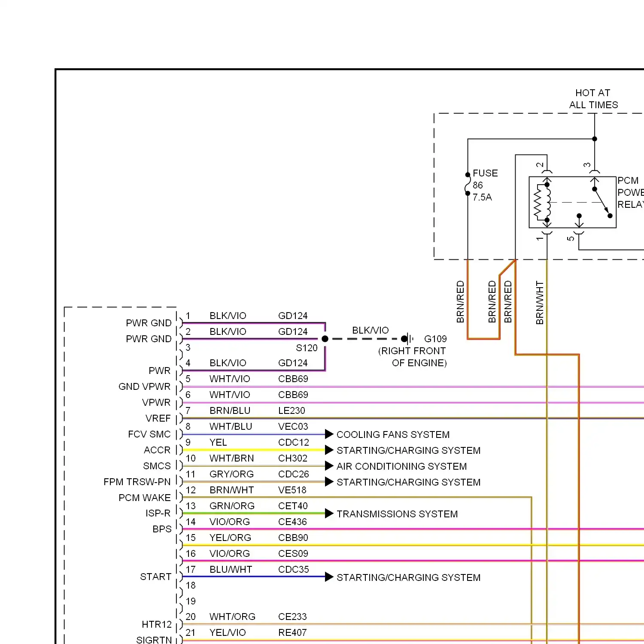Click the 'PCM WAKE' pin label

tap(145, 498)
